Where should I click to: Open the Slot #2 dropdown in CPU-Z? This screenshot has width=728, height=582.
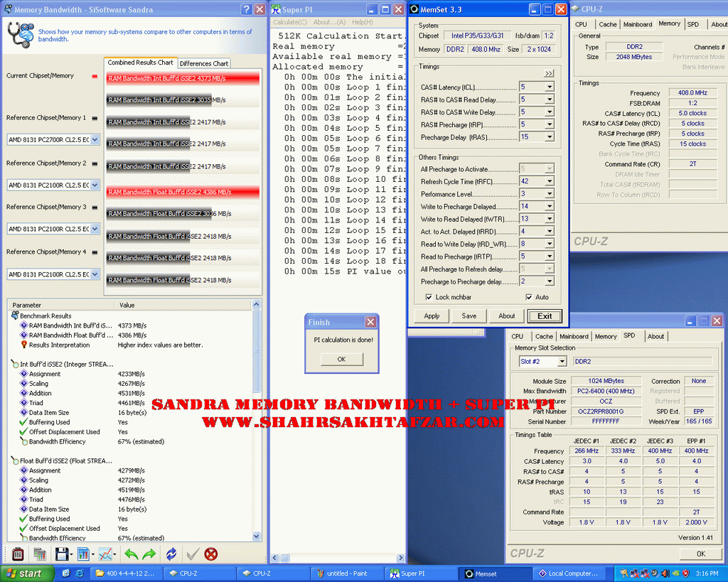tap(562, 361)
